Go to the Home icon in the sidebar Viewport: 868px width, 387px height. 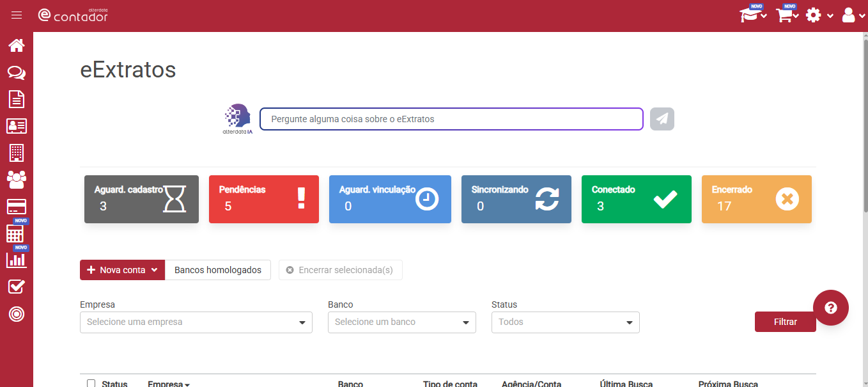(16, 45)
